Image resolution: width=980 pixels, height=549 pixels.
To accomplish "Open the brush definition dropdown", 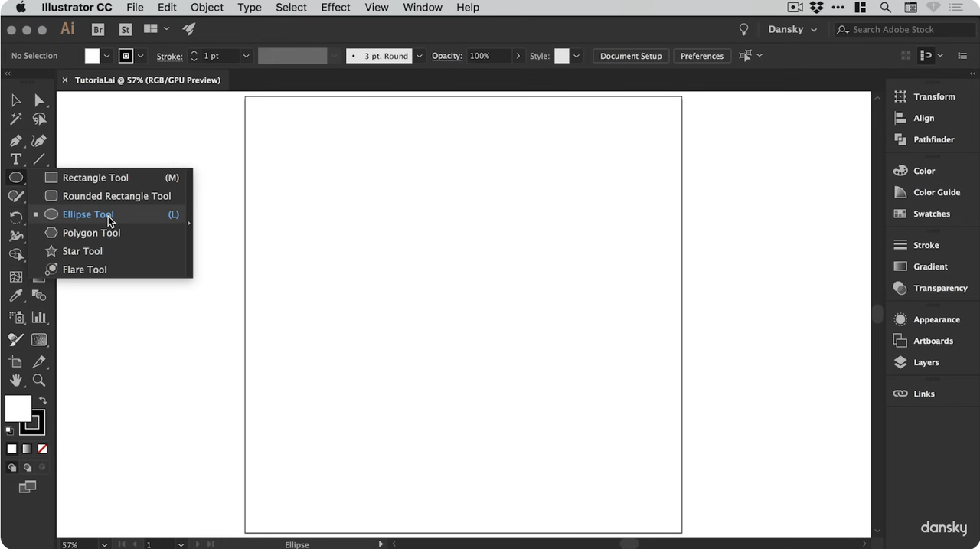I will coord(419,56).
